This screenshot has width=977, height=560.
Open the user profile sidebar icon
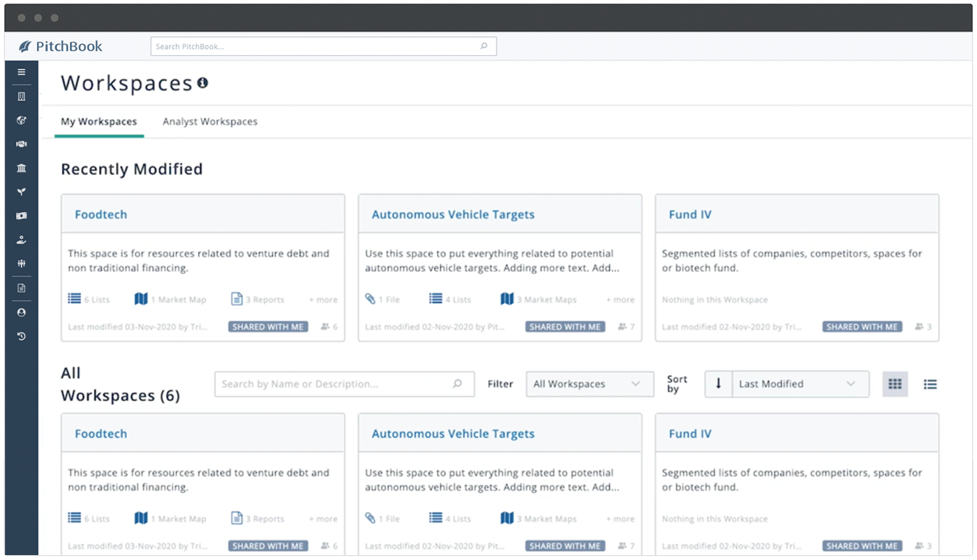[22, 312]
